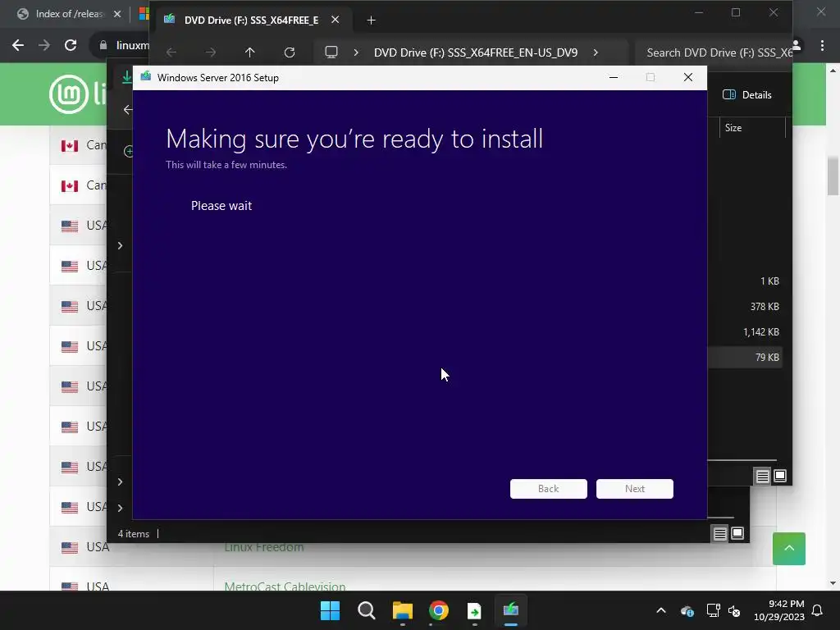Select the file row sized 1 KB
The width and height of the screenshot is (840, 630).
coord(745,281)
